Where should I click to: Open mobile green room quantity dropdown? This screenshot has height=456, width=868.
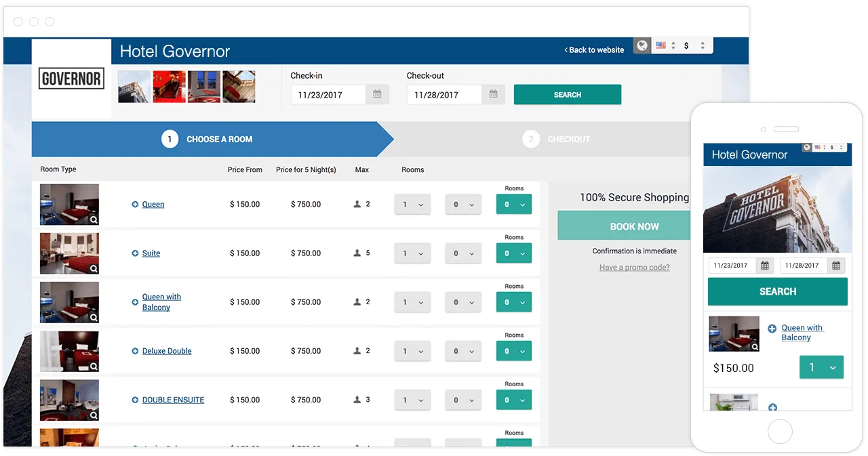click(822, 368)
